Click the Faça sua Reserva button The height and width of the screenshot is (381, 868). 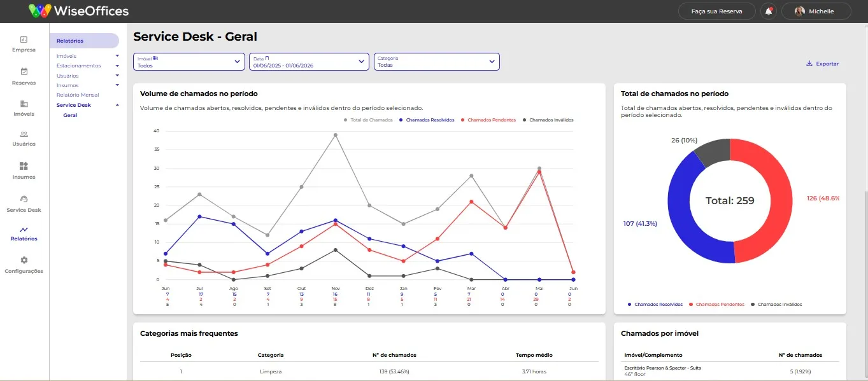point(716,11)
